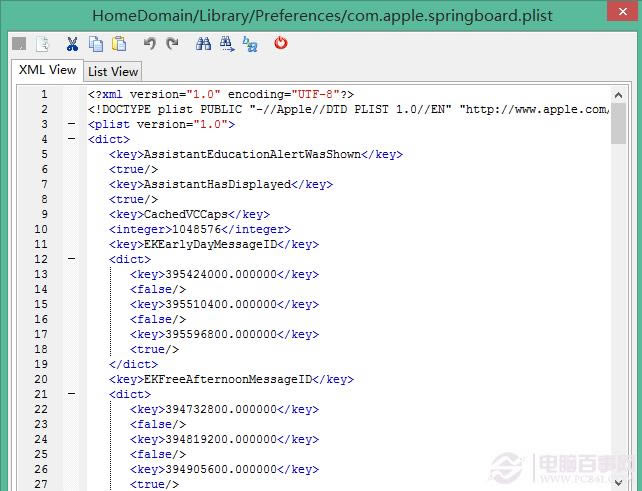Click the AssistantEducationAlertWasShown key line
642x491 pixels.
pyautogui.click(x=256, y=154)
